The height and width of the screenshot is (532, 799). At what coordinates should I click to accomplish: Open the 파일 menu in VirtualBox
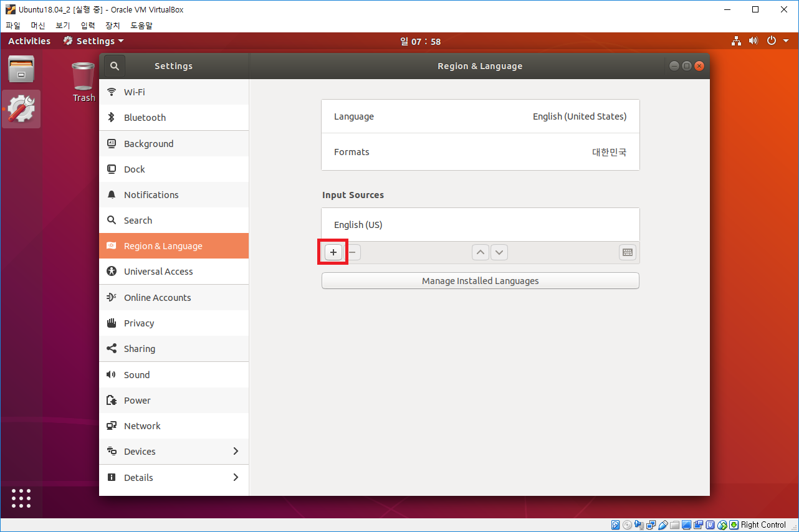coord(13,26)
